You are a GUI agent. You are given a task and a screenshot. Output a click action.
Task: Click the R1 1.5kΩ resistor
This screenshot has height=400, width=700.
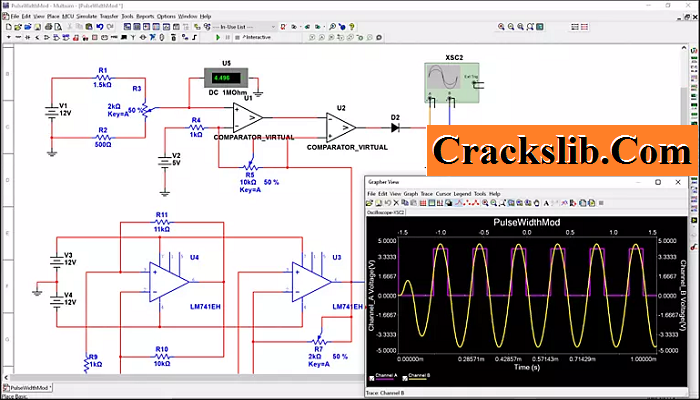coord(103,78)
